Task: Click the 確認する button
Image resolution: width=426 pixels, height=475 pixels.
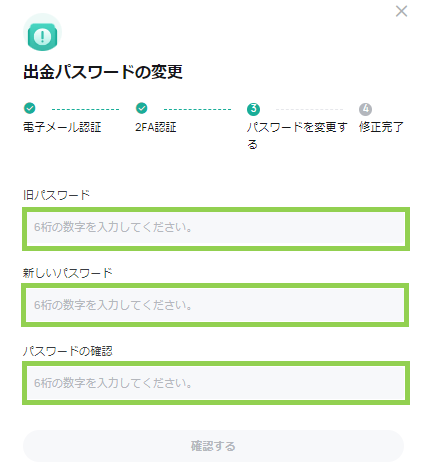Action: pos(213,446)
